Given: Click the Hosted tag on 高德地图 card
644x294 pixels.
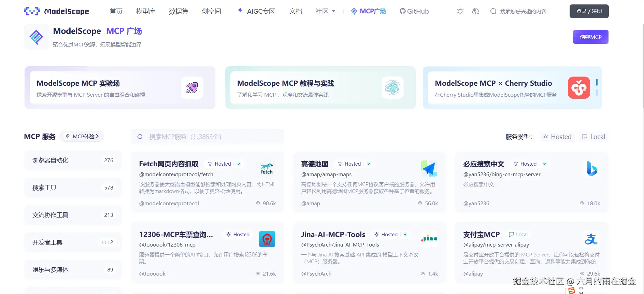Looking at the screenshot, I should click(x=349, y=164).
